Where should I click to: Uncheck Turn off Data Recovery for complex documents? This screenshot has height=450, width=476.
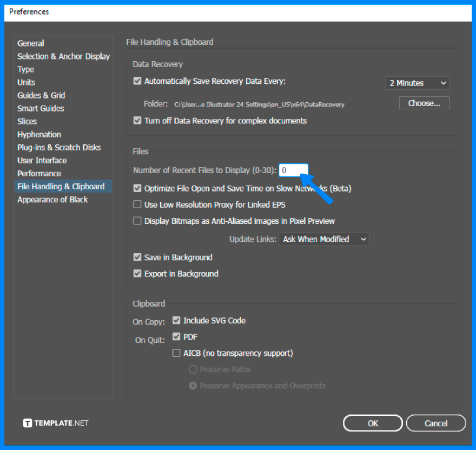point(137,121)
